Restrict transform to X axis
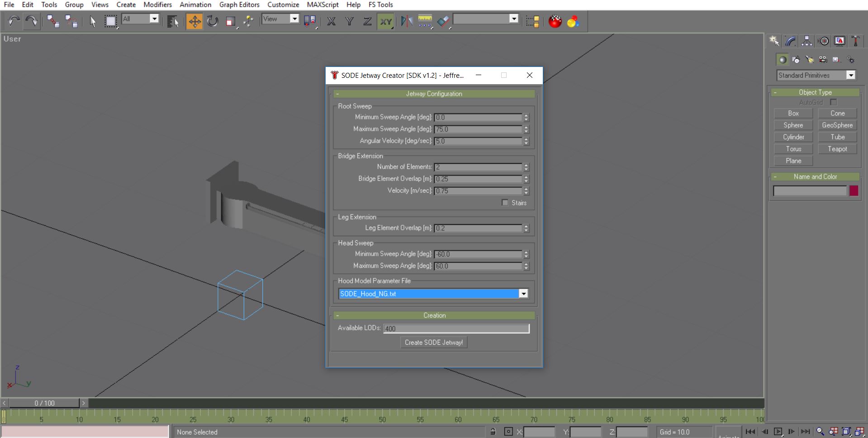 pyautogui.click(x=331, y=21)
